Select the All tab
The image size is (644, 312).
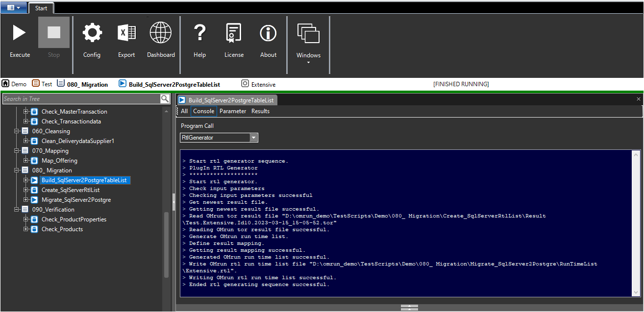pyautogui.click(x=184, y=111)
